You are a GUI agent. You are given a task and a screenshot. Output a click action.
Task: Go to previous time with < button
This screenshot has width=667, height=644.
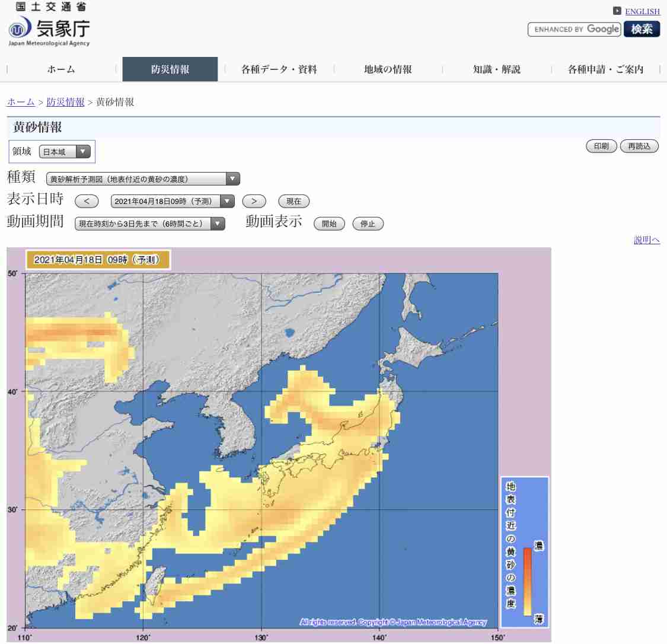coord(87,201)
